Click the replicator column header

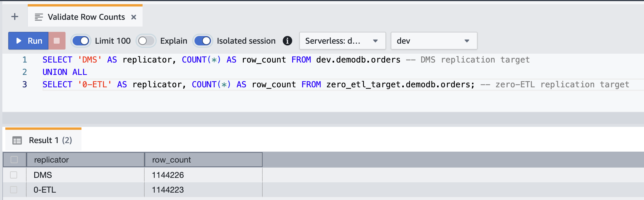click(x=85, y=160)
